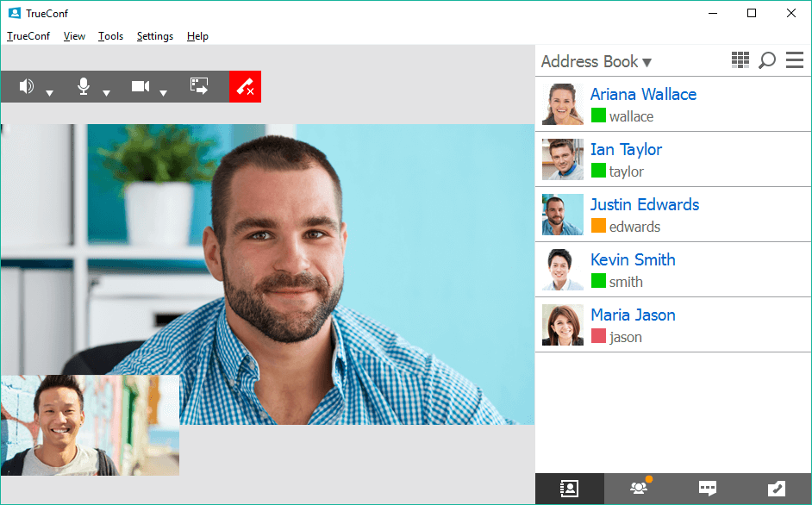This screenshot has height=505, width=812.
Task: Open the call history tab
Action: [777, 489]
